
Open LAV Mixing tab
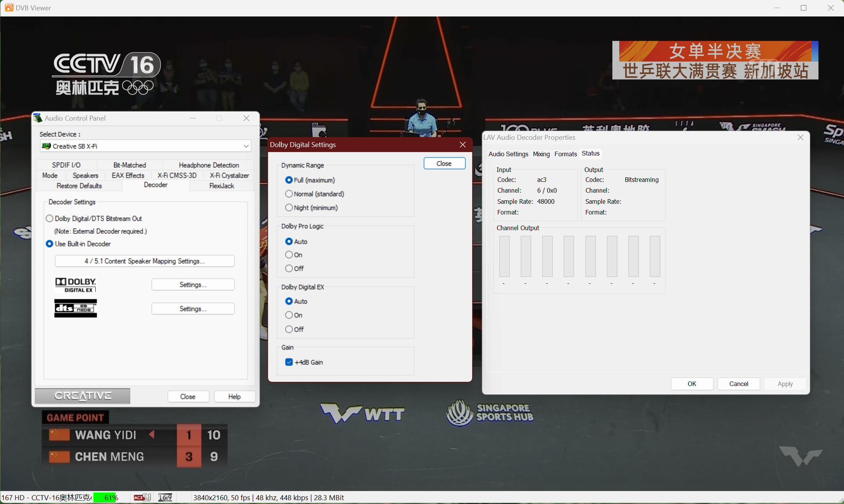541,154
